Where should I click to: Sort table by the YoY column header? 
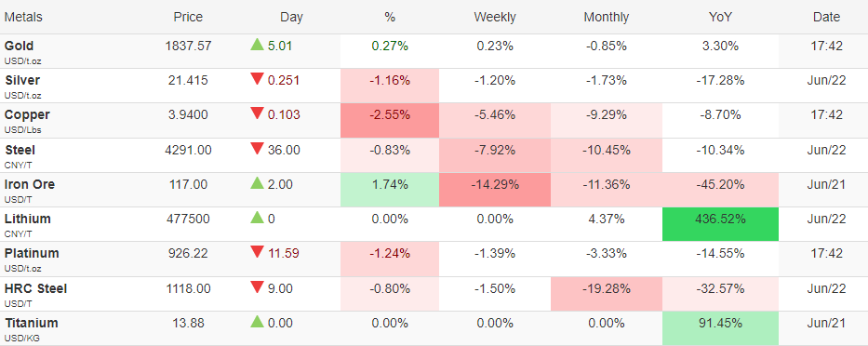[x=720, y=17]
